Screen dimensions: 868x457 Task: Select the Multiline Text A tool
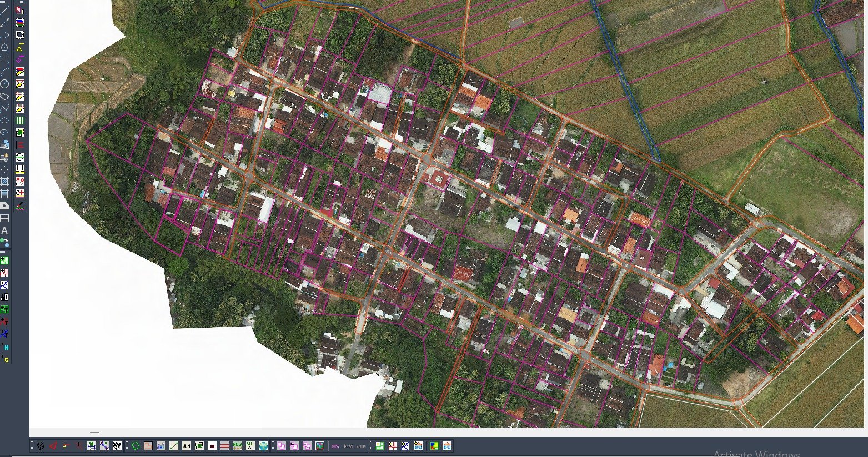(4, 230)
